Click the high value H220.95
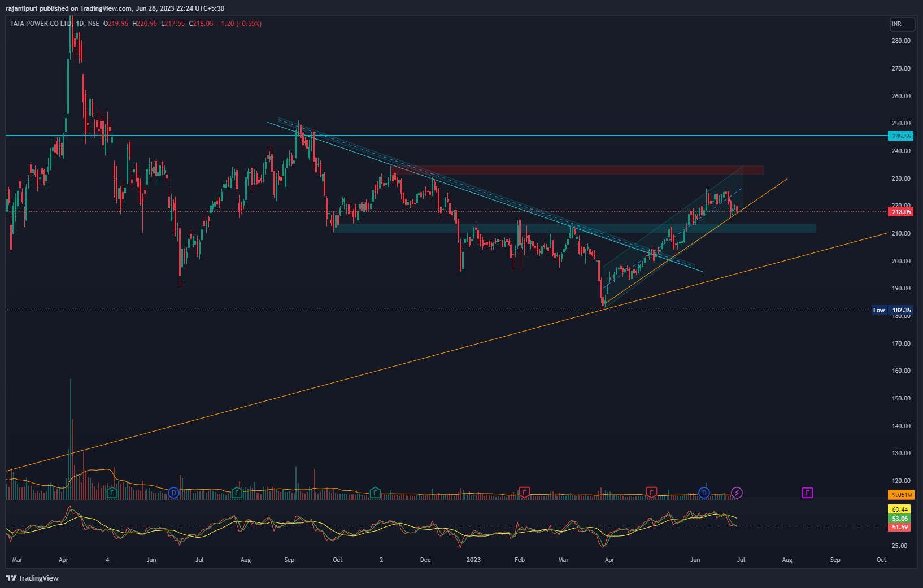 pyautogui.click(x=145, y=24)
